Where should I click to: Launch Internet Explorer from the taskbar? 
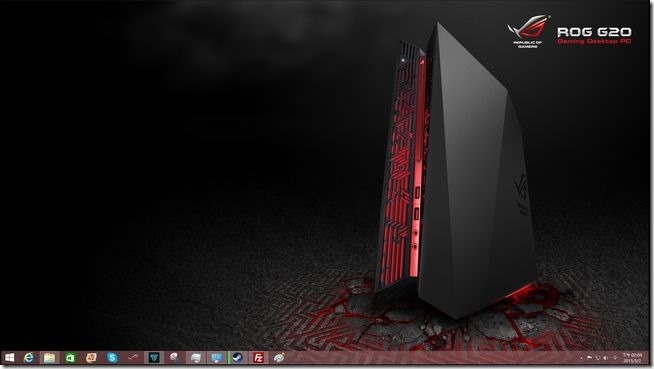[x=29, y=357]
